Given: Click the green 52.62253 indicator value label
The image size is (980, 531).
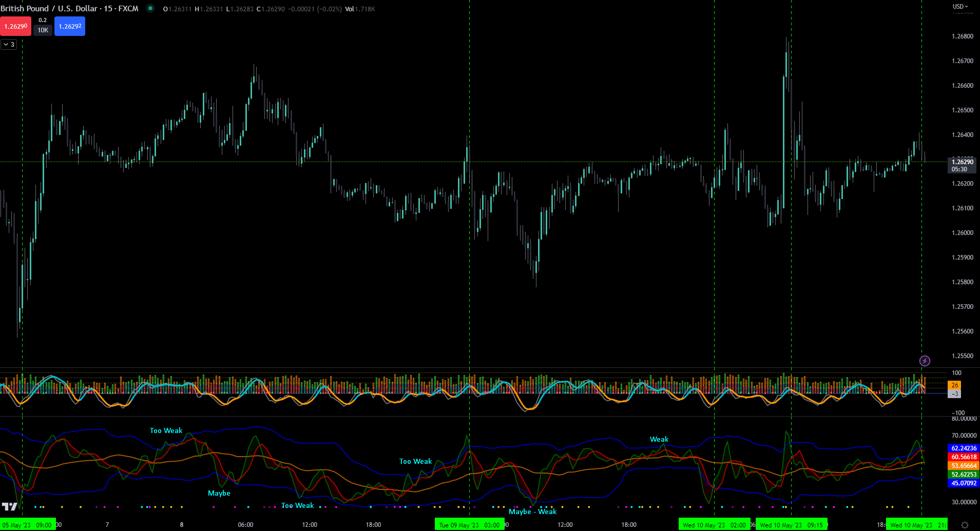Looking at the screenshot, I should pyautogui.click(x=964, y=475).
